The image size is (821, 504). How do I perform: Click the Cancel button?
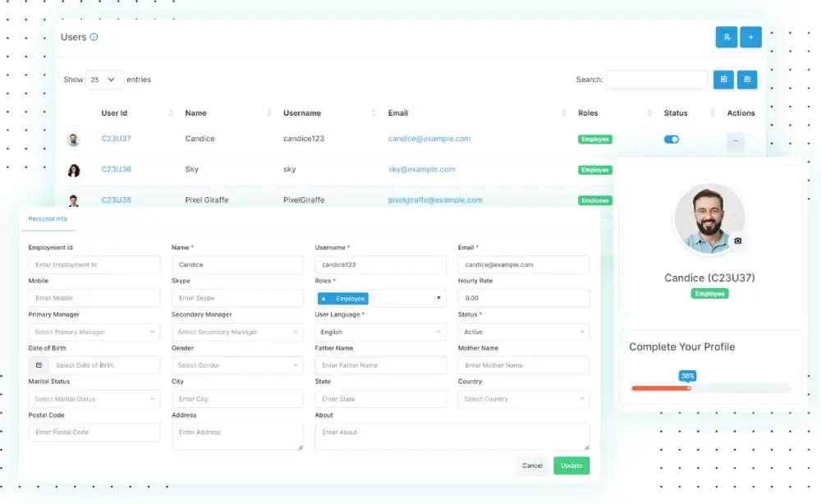pos(532,465)
